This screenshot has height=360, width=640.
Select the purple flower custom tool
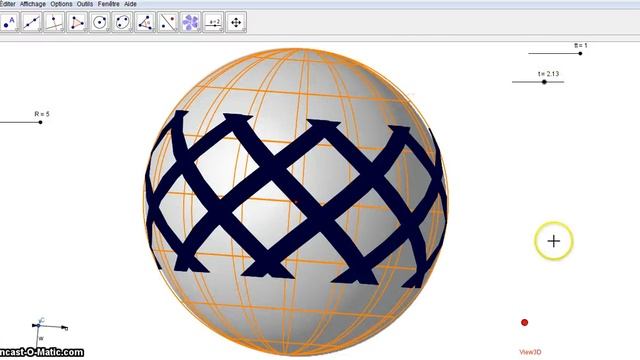point(191,22)
